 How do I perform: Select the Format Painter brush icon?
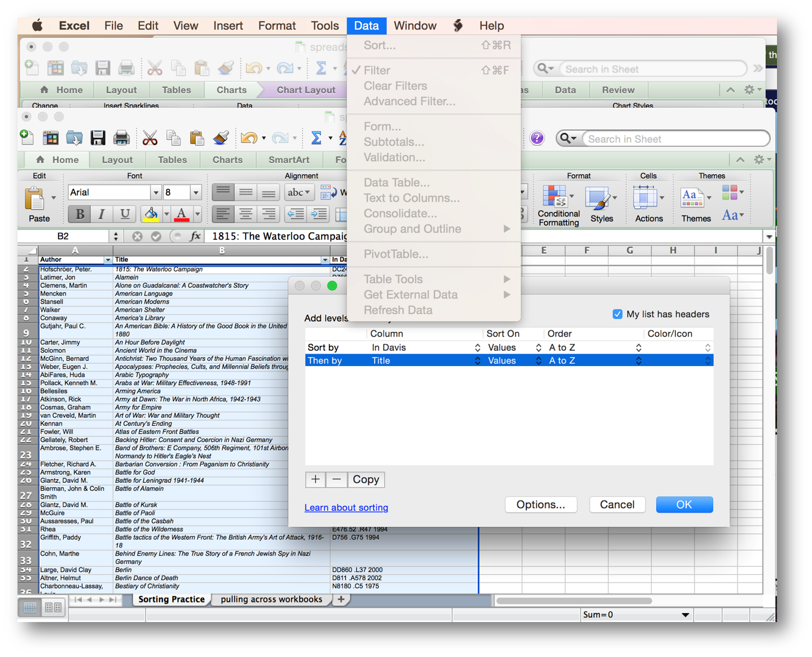click(x=220, y=138)
